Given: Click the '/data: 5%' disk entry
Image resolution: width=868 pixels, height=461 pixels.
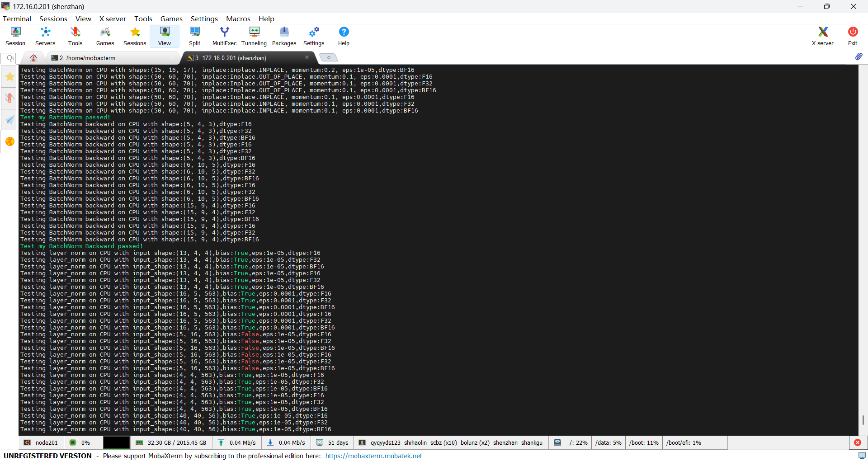Looking at the screenshot, I should coord(609,442).
